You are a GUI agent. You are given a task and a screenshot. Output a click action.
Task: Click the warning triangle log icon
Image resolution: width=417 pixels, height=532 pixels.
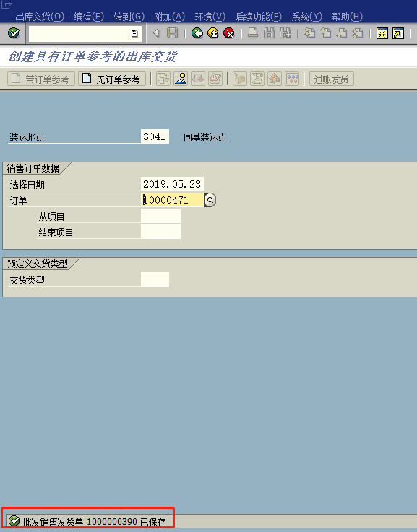tap(215, 79)
